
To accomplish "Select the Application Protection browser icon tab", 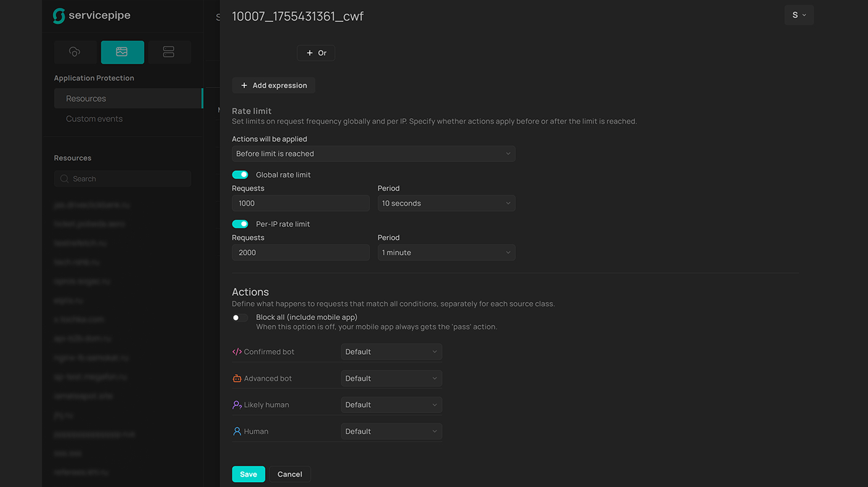I will click(122, 52).
